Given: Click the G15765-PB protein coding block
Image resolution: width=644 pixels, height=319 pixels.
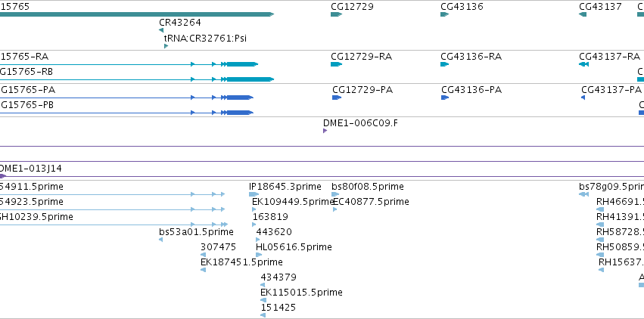Looking at the screenshot, I should pos(240,113).
